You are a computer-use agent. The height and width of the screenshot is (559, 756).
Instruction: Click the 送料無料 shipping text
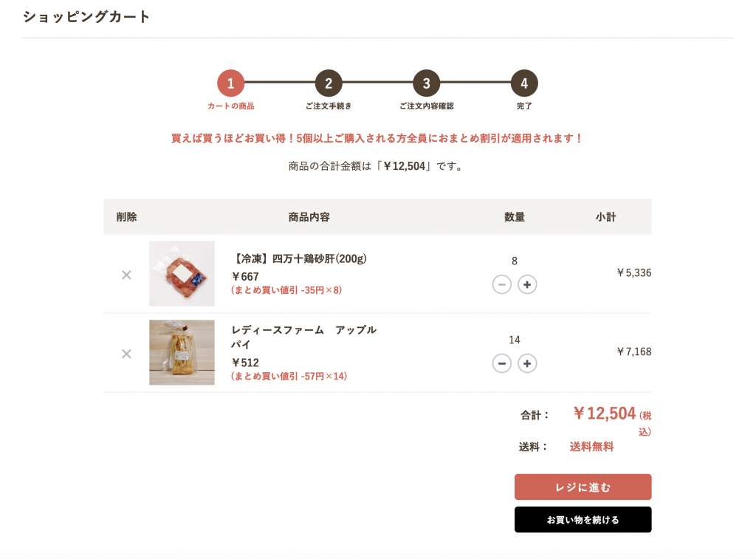point(591,447)
